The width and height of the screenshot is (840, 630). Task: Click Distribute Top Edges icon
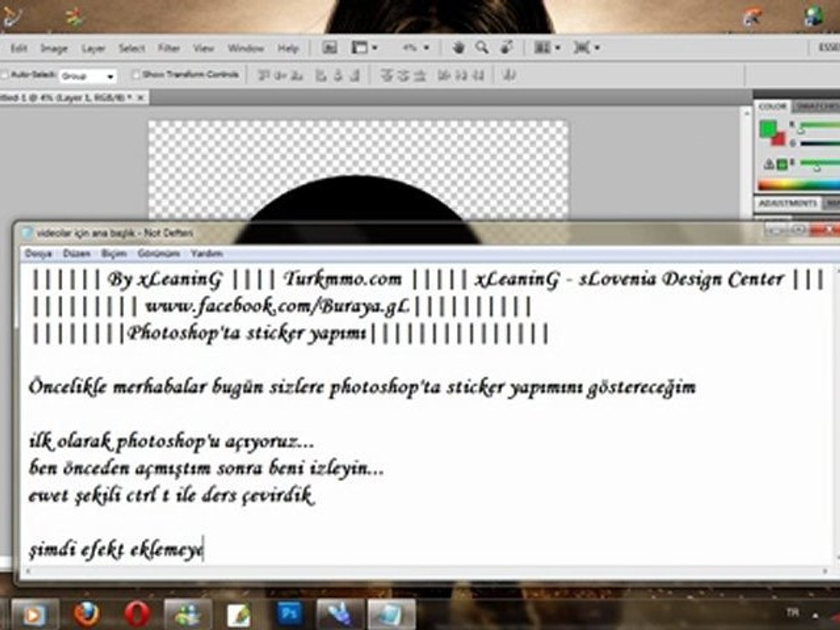(386, 75)
